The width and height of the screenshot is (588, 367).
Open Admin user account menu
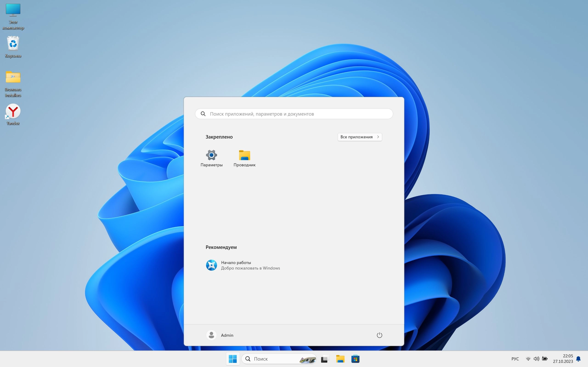coord(220,335)
